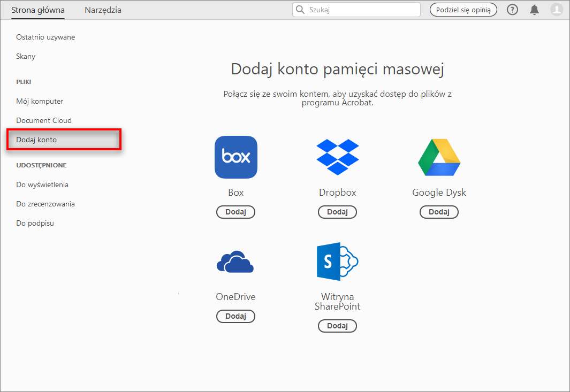Select the Strona główna tab
570x392 pixels.
coord(37,10)
